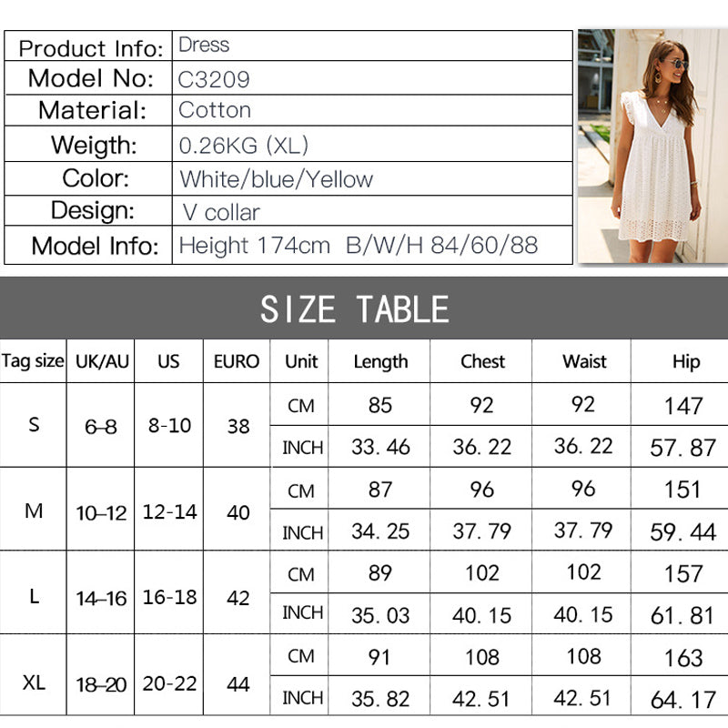Click the US size 8-10 cell
Image resolution: width=728 pixels, height=728 pixels.
point(168,425)
